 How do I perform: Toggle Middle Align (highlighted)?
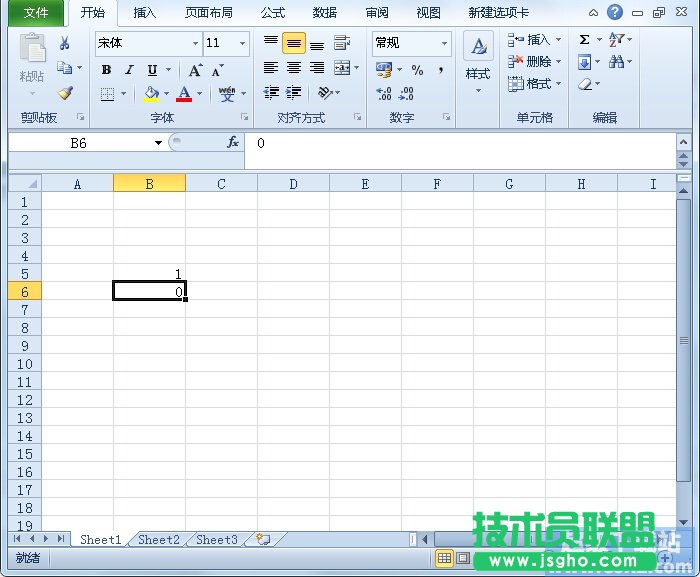293,43
